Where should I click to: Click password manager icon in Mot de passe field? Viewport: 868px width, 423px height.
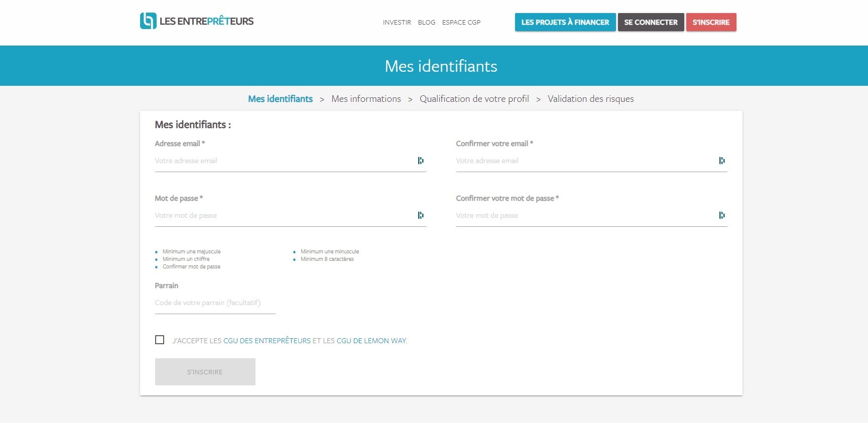pos(421,215)
